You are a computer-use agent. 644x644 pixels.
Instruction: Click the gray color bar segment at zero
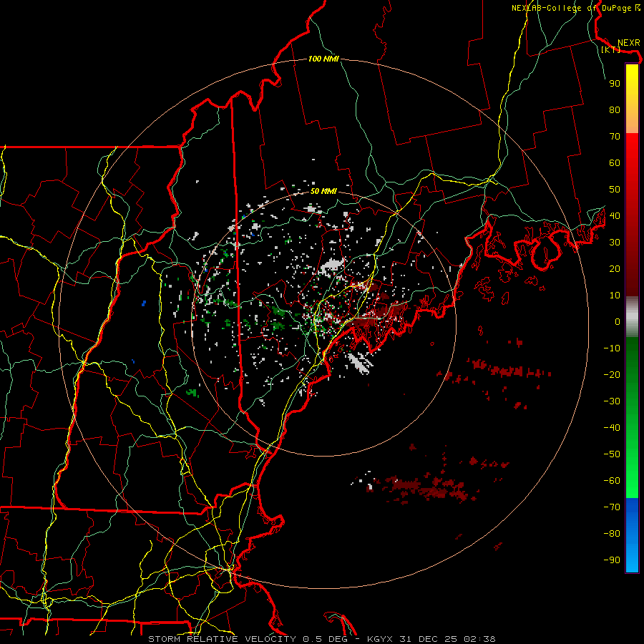click(x=632, y=318)
